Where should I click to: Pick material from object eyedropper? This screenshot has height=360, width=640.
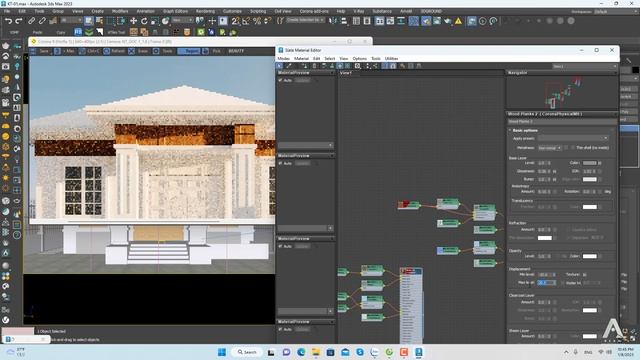pyautogui.click(x=289, y=66)
